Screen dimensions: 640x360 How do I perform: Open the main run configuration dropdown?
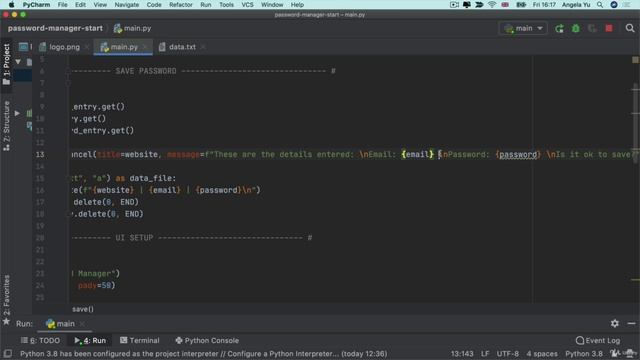(x=523, y=28)
